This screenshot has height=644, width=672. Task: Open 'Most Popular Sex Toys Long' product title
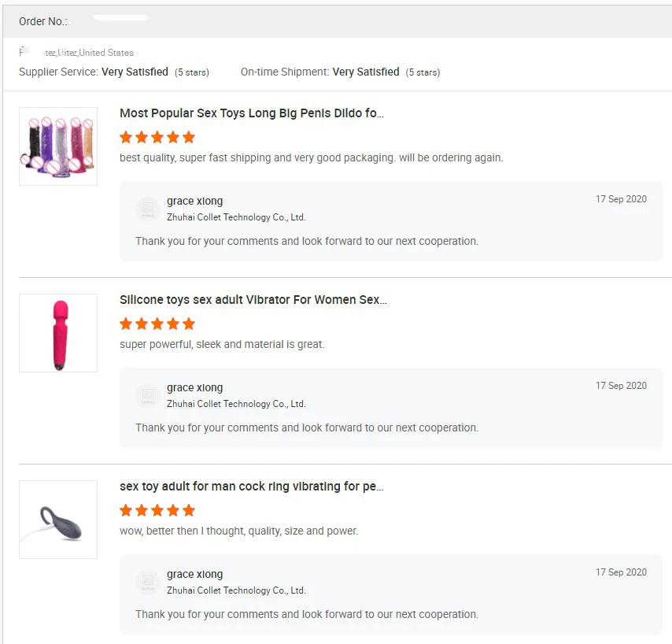[x=251, y=113]
